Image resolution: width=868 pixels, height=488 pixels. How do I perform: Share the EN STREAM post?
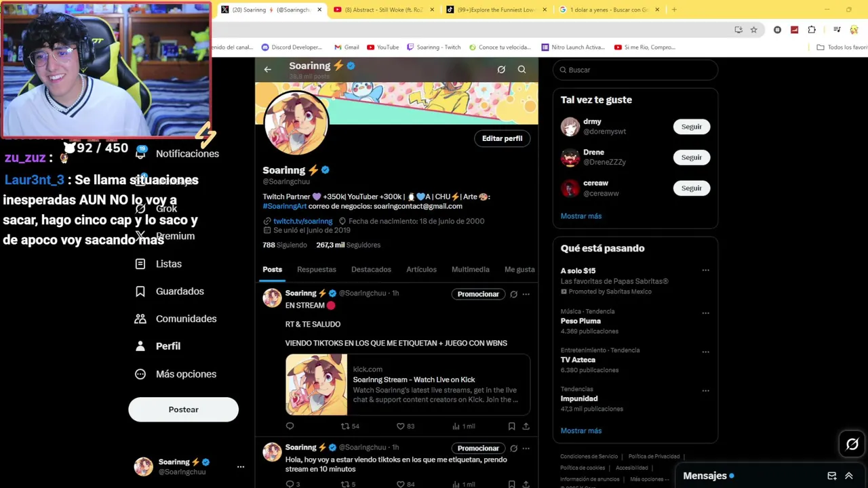click(526, 426)
